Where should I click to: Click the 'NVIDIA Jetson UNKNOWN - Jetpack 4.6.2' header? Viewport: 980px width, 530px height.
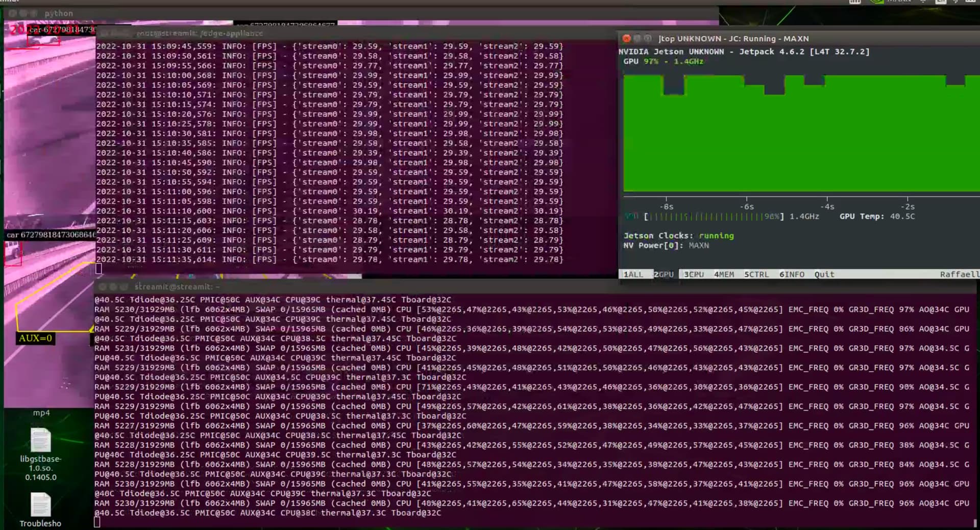coord(744,52)
